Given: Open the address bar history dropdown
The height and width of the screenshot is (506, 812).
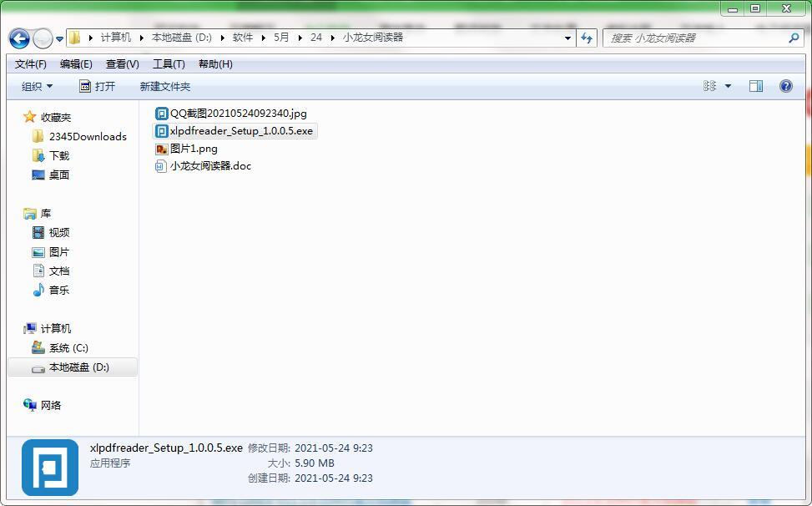Looking at the screenshot, I should coord(567,38).
